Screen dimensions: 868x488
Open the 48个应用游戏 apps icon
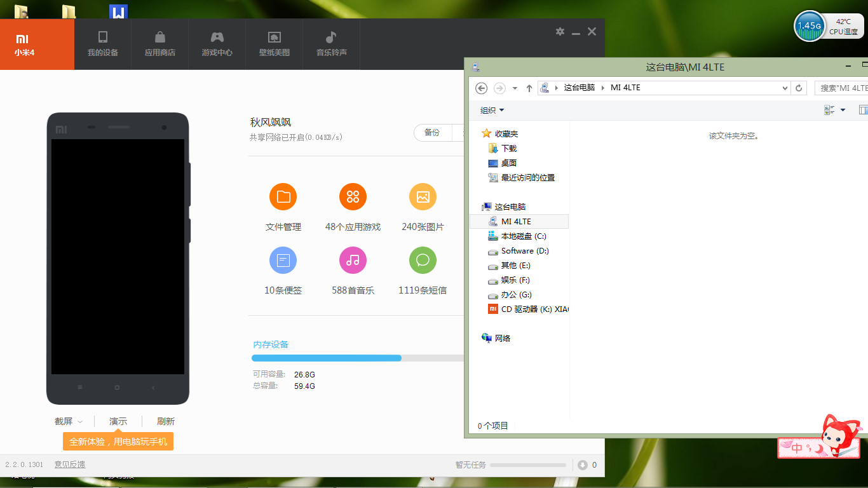353,196
